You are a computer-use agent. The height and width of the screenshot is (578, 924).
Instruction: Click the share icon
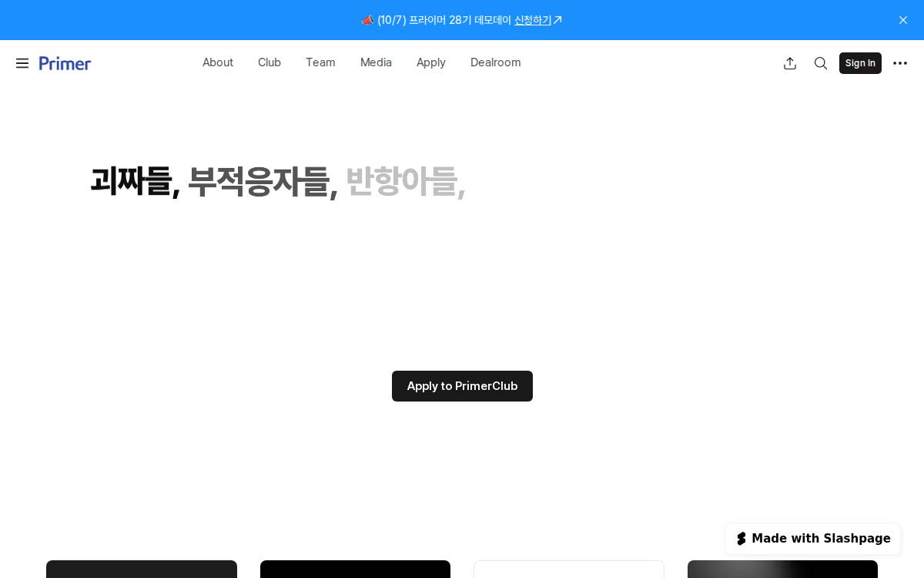click(790, 63)
